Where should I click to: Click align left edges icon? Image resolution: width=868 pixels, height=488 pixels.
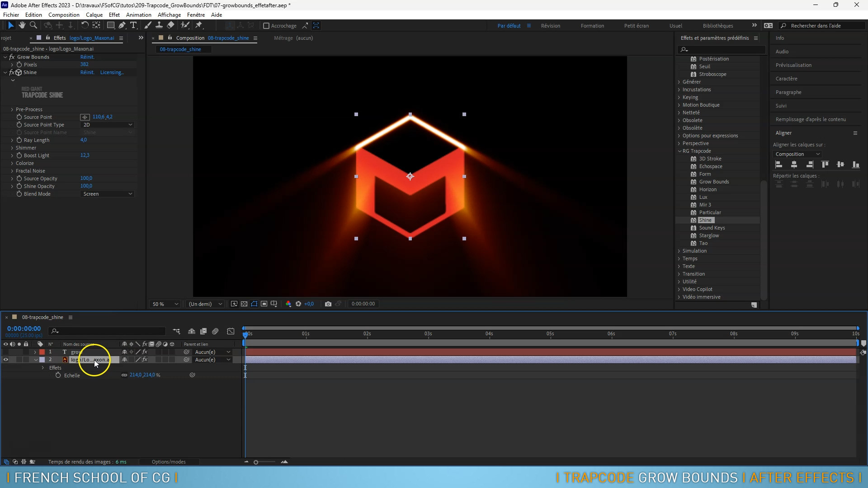pos(779,164)
